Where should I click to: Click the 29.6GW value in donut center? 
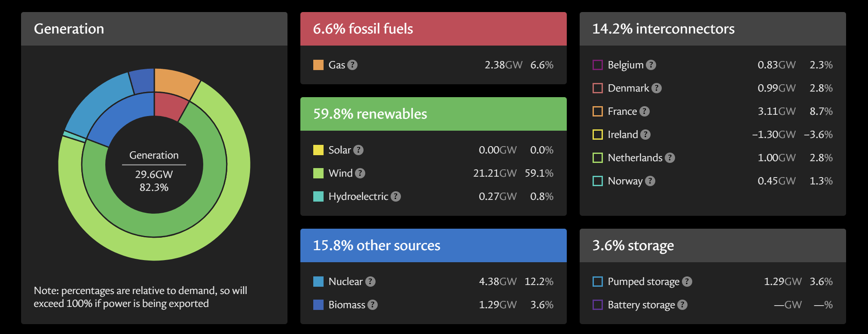(x=154, y=175)
